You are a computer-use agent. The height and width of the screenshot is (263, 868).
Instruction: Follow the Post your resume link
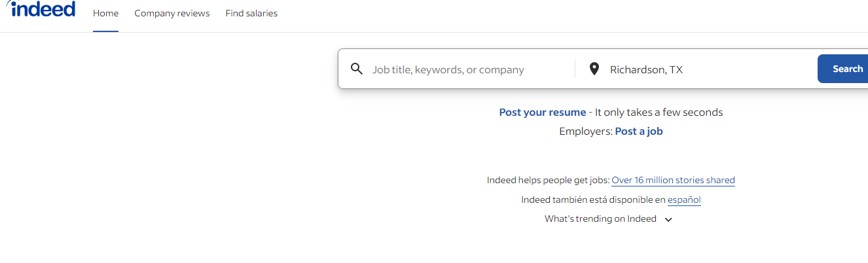click(543, 113)
